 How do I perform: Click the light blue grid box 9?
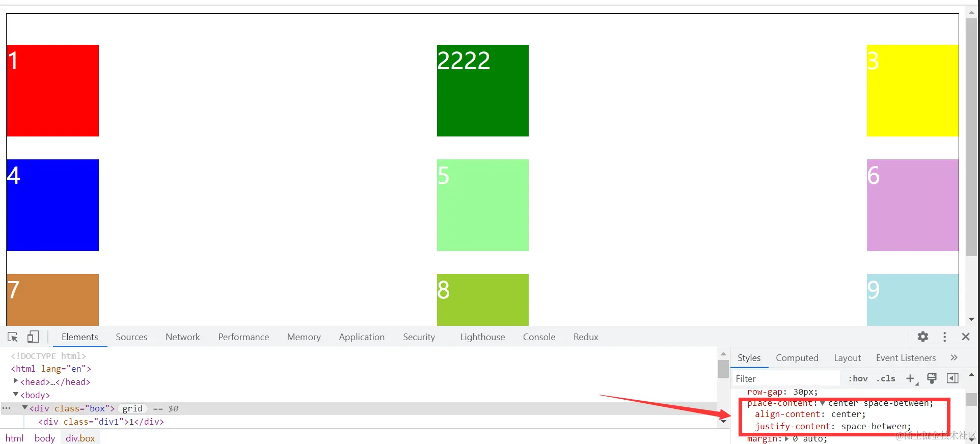coord(913,300)
